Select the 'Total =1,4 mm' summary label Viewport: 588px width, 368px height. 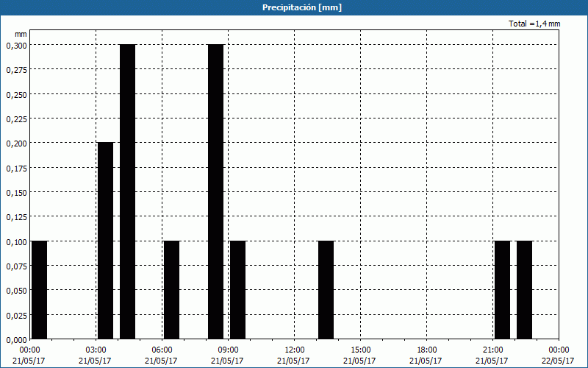tap(534, 24)
